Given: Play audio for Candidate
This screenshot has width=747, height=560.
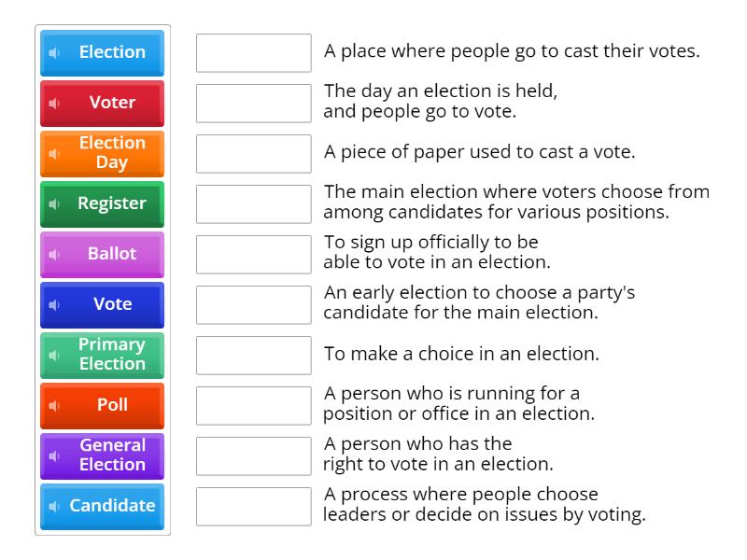Looking at the screenshot, I should [x=55, y=506].
